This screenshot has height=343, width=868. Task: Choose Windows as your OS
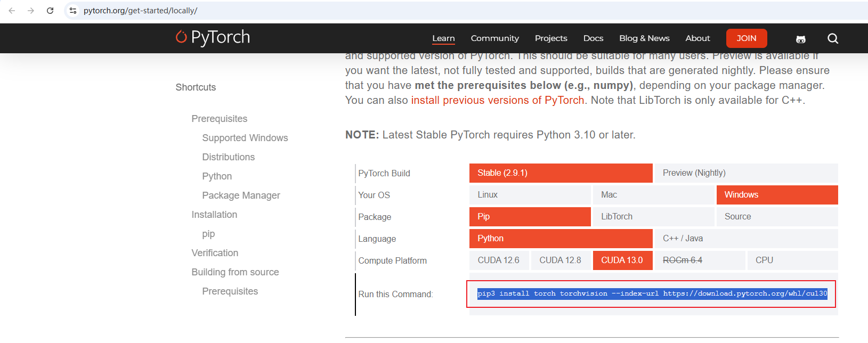click(777, 195)
